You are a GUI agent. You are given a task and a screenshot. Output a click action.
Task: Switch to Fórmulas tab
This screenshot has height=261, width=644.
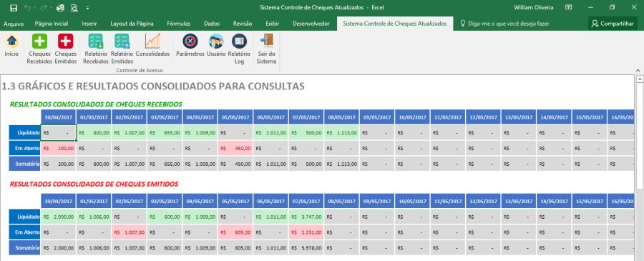coord(178,24)
